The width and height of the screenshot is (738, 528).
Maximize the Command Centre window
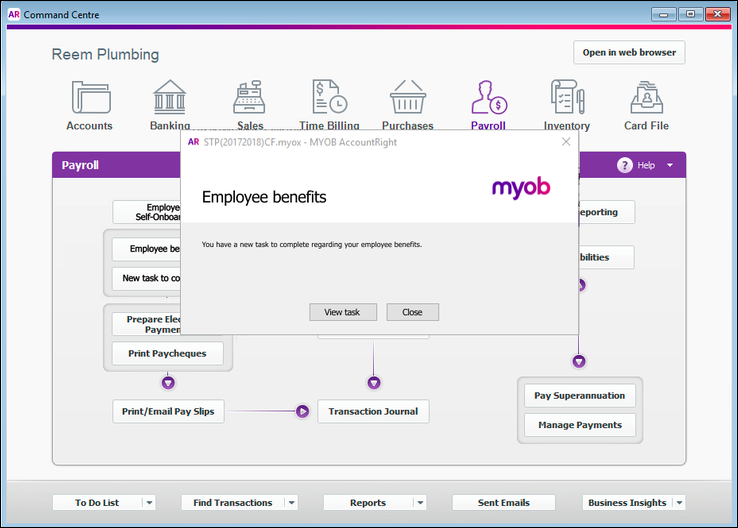tap(690, 14)
